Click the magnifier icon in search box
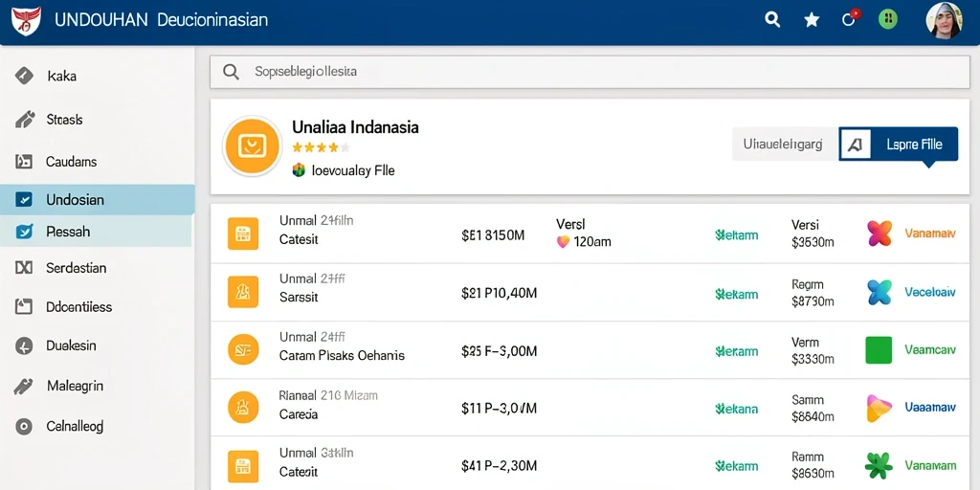The height and width of the screenshot is (490, 980). [231, 72]
